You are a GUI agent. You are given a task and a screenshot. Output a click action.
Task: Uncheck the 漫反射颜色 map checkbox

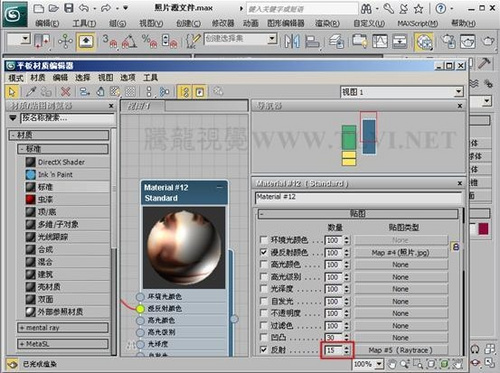pos(264,252)
